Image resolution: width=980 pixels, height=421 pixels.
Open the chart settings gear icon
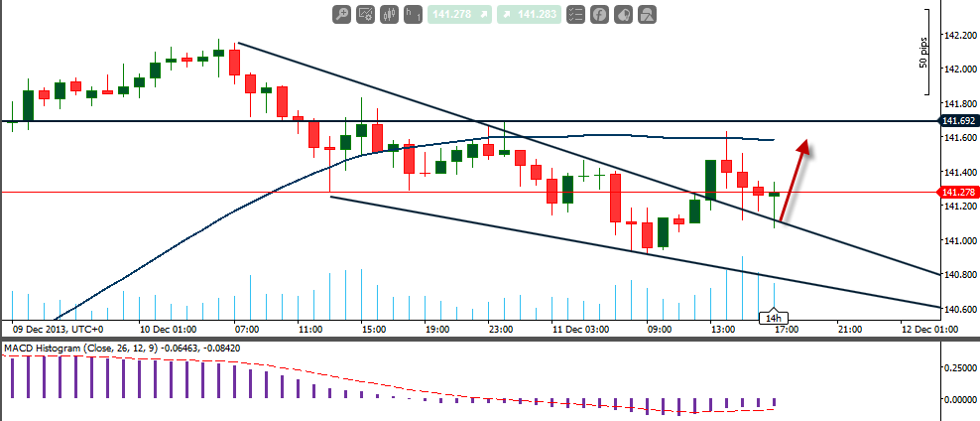[366, 14]
